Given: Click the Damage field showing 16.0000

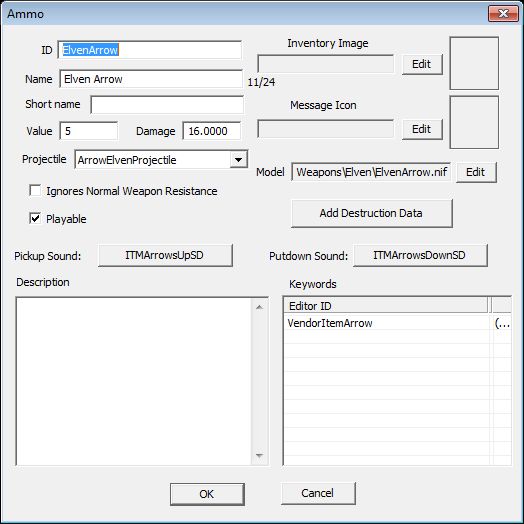Looking at the screenshot, I should point(212,131).
